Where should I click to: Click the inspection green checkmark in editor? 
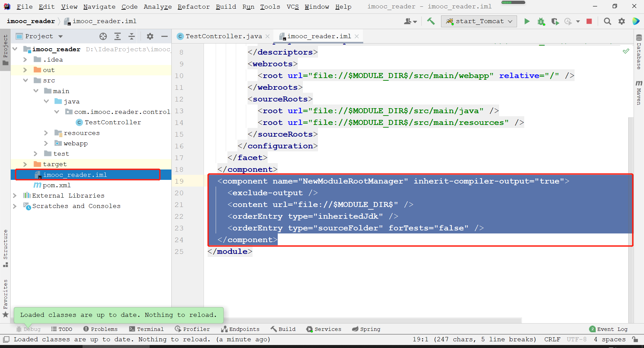[x=626, y=51]
